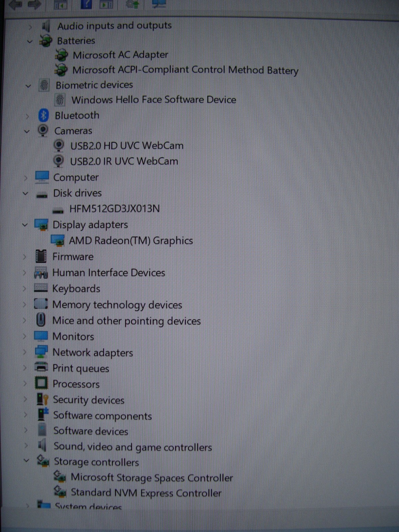Expand the Keyboards node

24,288
